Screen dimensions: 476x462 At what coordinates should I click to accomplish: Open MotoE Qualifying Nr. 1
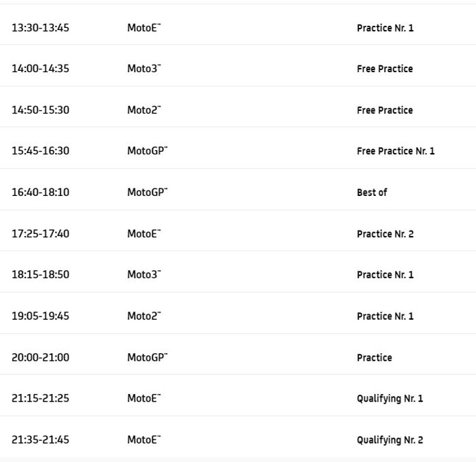coord(390,399)
